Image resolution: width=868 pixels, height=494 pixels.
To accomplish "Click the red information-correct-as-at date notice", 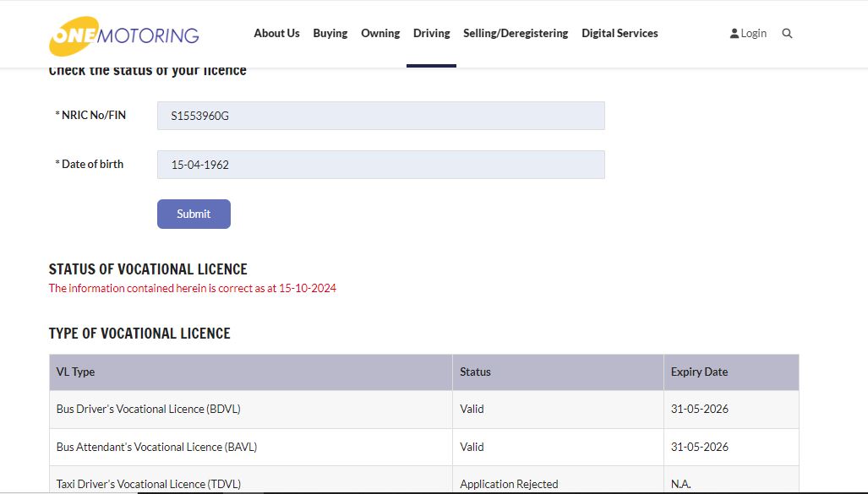I will click(x=193, y=289).
